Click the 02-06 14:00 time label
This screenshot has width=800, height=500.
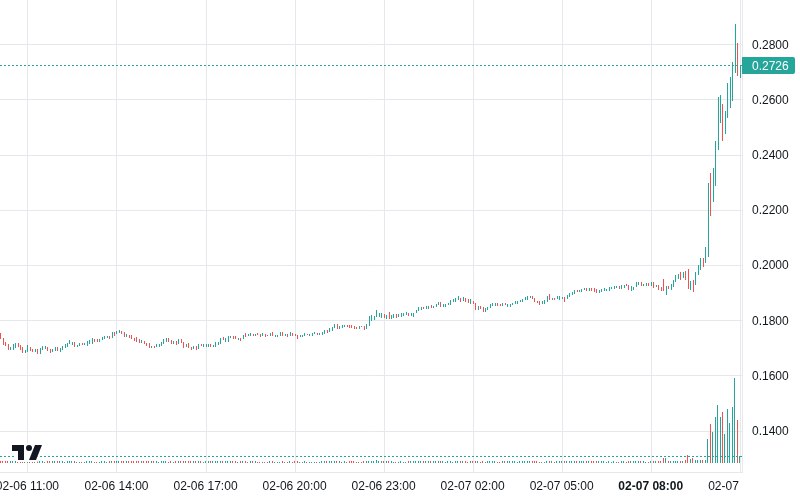pyautogui.click(x=117, y=486)
